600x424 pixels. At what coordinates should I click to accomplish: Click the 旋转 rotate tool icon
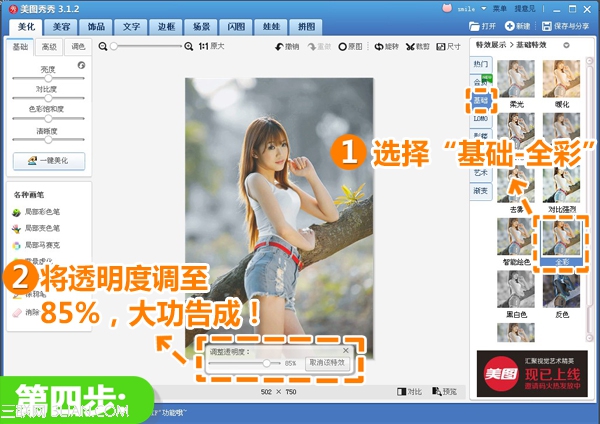(x=384, y=47)
